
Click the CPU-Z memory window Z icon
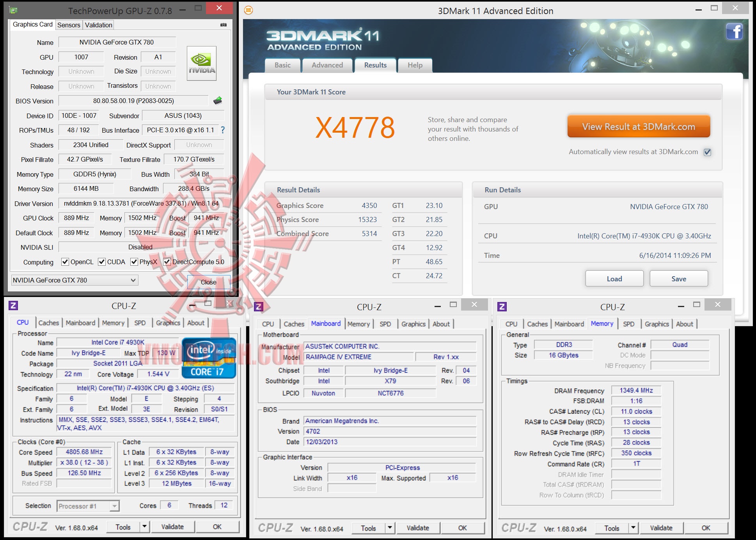click(x=502, y=307)
